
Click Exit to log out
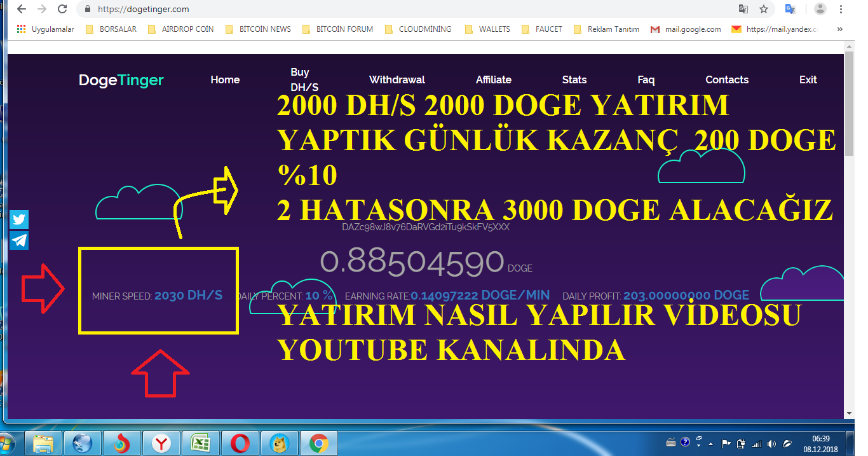pyautogui.click(x=808, y=79)
